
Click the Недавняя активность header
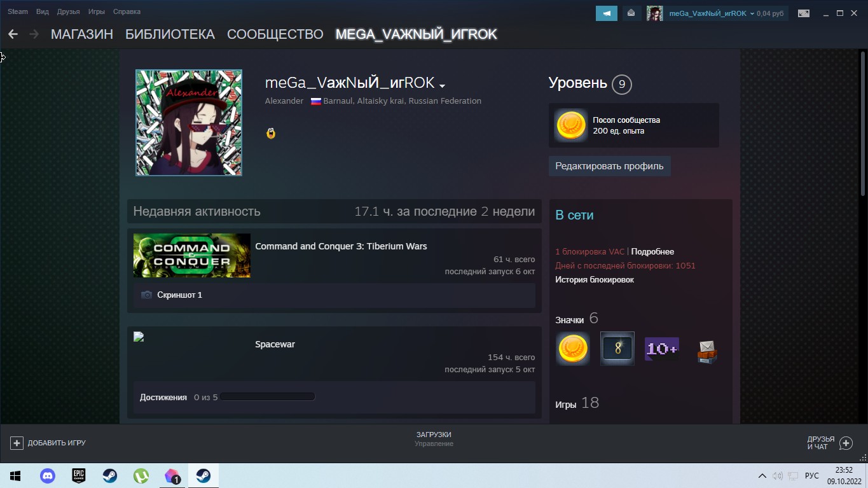196,212
